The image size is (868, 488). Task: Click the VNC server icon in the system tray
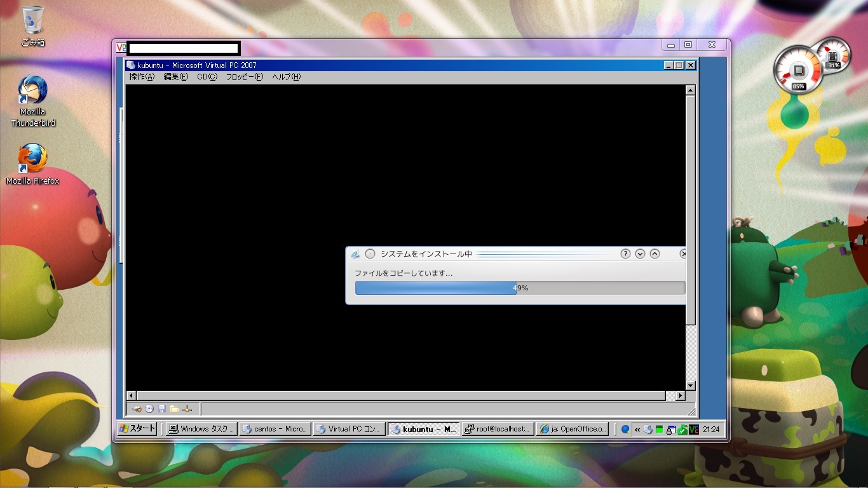[694, 429]
